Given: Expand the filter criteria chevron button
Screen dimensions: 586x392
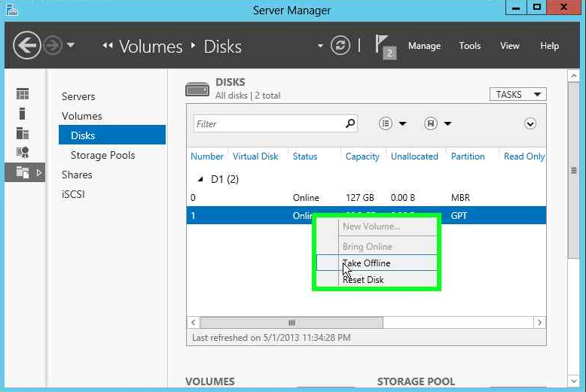Looking at the screenshot, I should click(530, 123).
